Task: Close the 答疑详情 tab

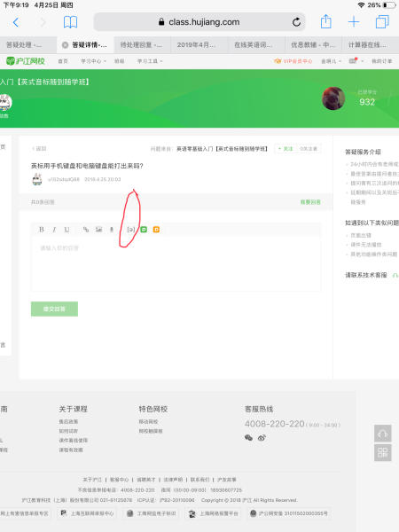Action: coord(65,45)
